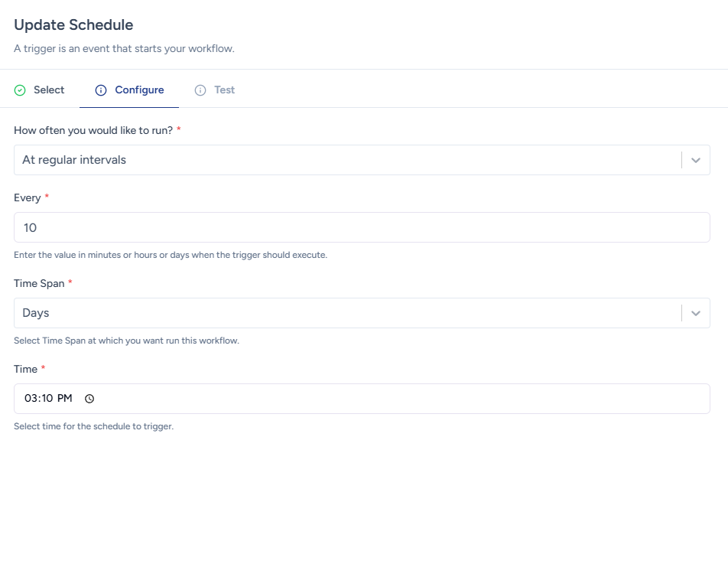This screenshot has width=728, height=564.
Task: Open the time picker via clock icon
Action: [x=89, y=399]
